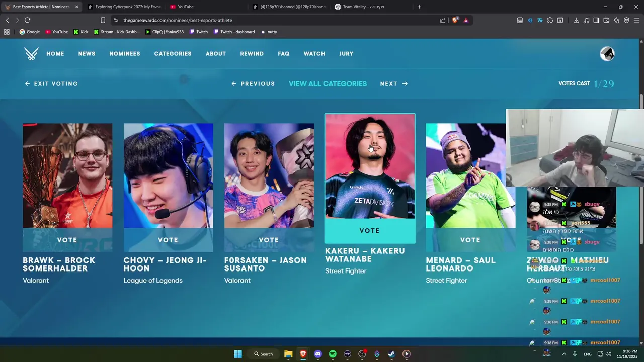This screenshot has height=362, width=644.
Task: Vote for Kakeru
Action: 370,231
